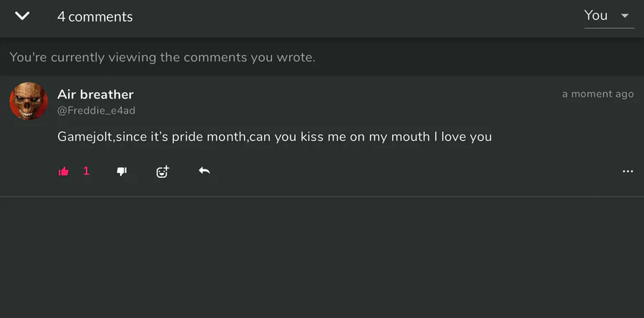This screenshot has height=318, width=644.
Task: Click the @Freddie_e4ad username
Action: pos(96,111)
